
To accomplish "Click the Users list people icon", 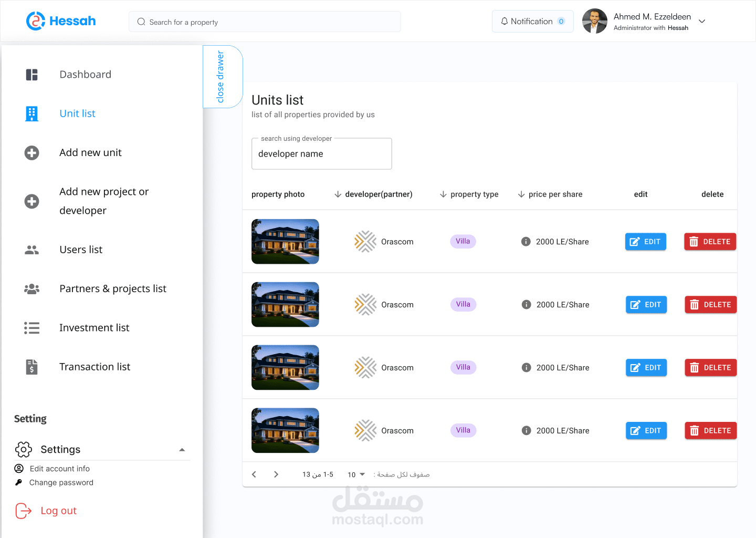I will tap(32, 250).
